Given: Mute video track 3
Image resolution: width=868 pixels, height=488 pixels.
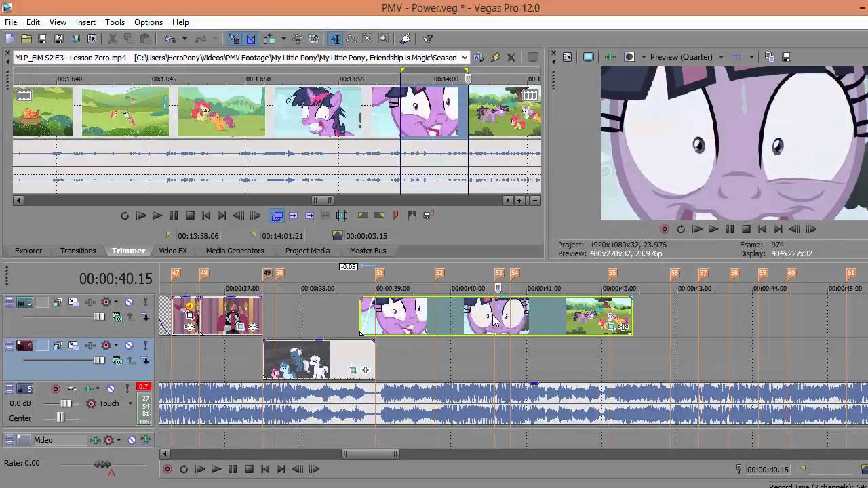Looking at the screenshot, I should click(129, 302).
